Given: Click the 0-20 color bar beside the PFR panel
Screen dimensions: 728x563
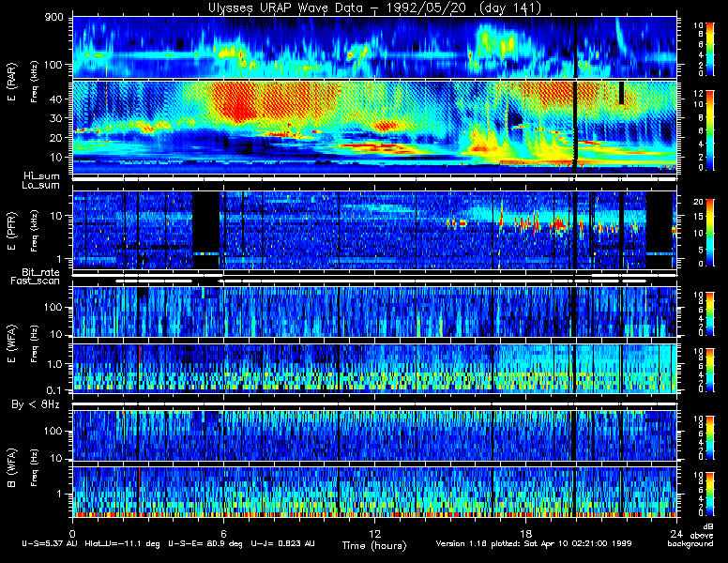Looking at the screenshot, I should [x=710, y=233].
